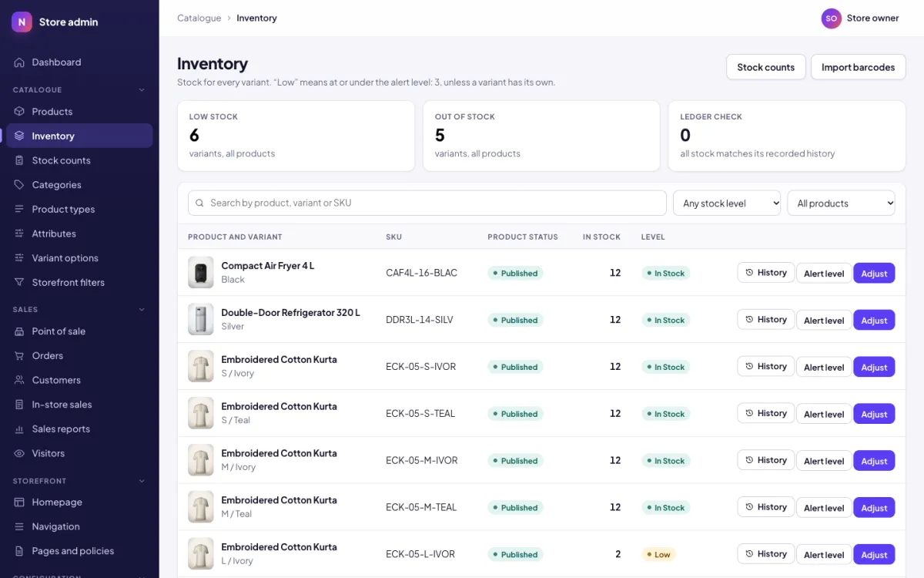Click the Navigation menu icon
Viewport: 924px width, 578px height.
(x=19, y=526)
